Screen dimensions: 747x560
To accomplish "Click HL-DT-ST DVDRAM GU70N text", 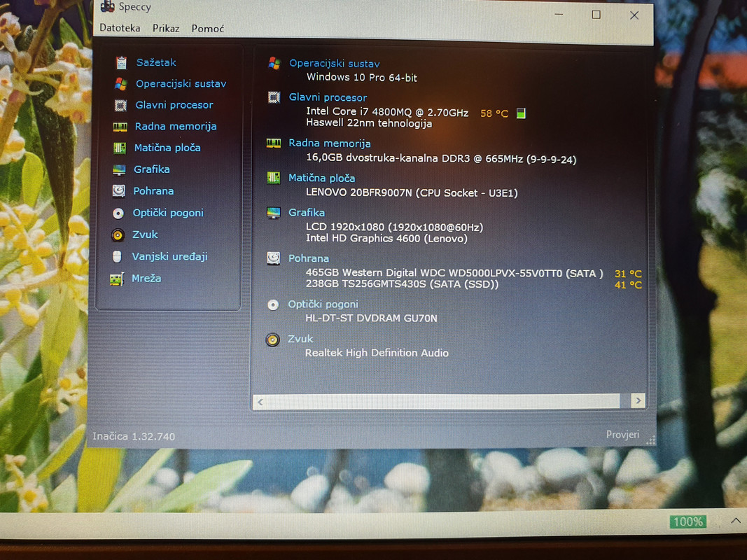I will click(x=371, y=318).
